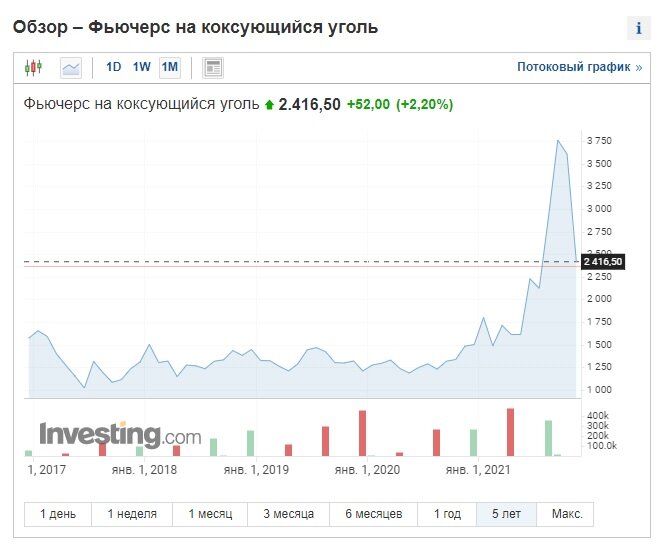
Task: Click the info icon in the header
Action: [x=638, y=28]
